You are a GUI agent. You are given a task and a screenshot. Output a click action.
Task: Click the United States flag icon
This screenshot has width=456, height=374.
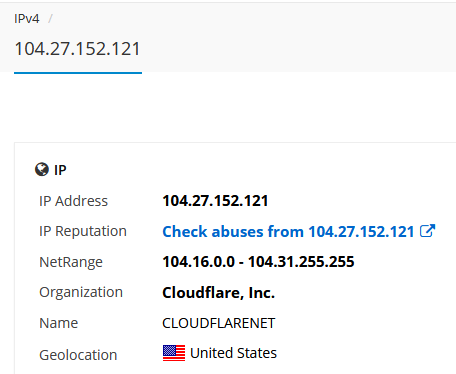click(174, 353)
